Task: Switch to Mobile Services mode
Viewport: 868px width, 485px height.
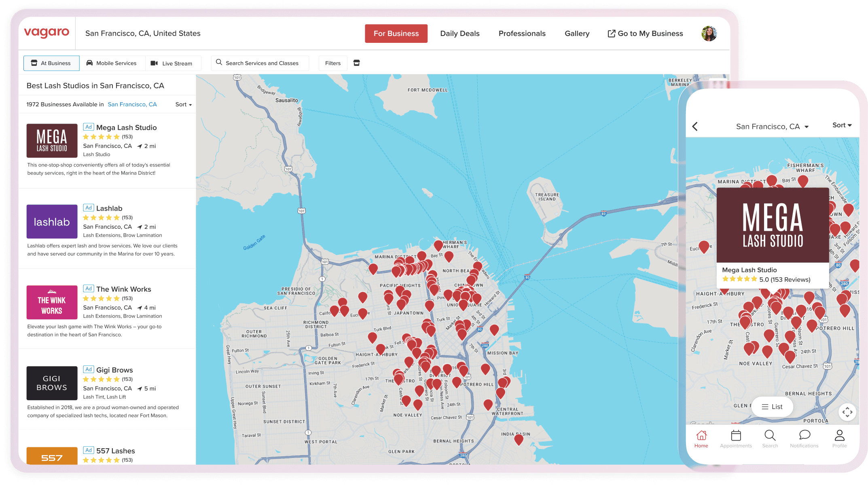Action: tap(112, 63)
